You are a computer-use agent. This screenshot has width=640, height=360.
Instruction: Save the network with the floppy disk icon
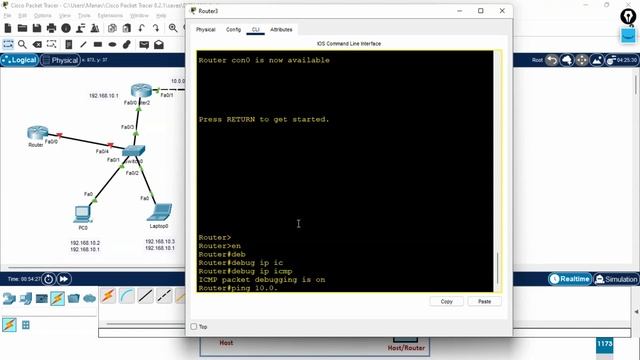tap(37, 28)
